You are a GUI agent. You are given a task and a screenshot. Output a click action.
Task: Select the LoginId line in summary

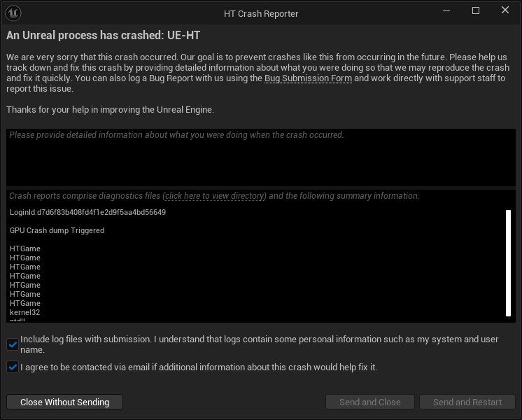[87, 213]
